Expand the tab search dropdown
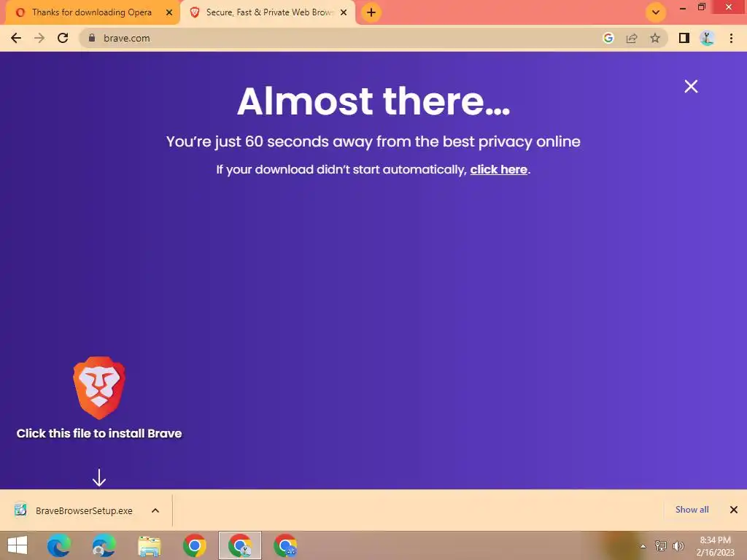This screenshot has height=560, width=747. 656,12
